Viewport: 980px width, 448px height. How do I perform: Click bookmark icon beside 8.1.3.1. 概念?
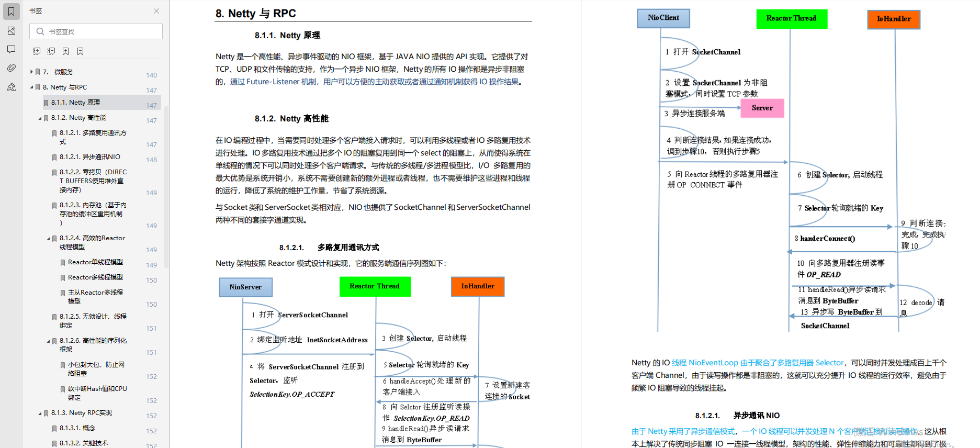click(x=54, y=429)
